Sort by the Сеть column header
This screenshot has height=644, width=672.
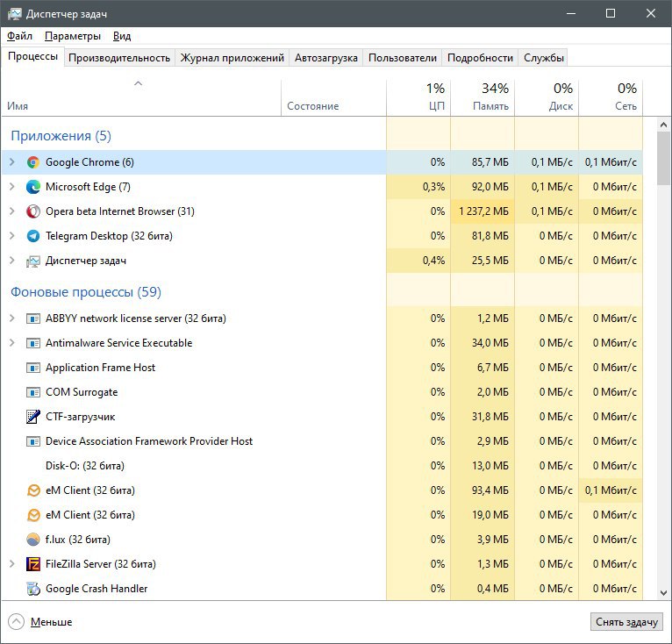point(611,97)
